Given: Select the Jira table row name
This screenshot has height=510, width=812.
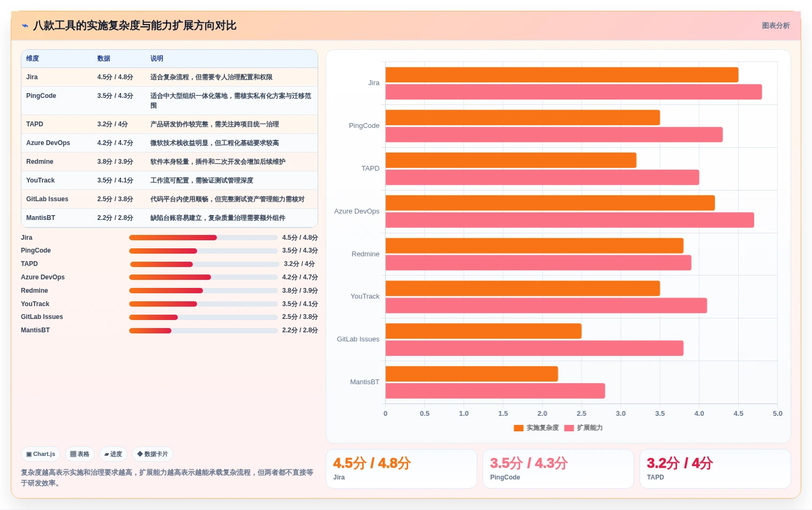Looking at the screenshot, I should pos(32,77).
